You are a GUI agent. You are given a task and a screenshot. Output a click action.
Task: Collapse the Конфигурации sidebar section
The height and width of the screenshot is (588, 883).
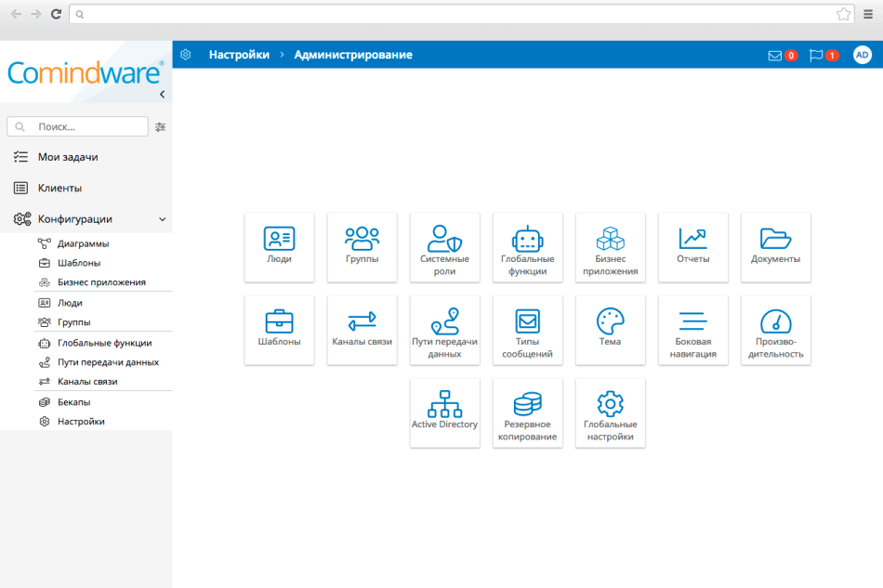163,219
